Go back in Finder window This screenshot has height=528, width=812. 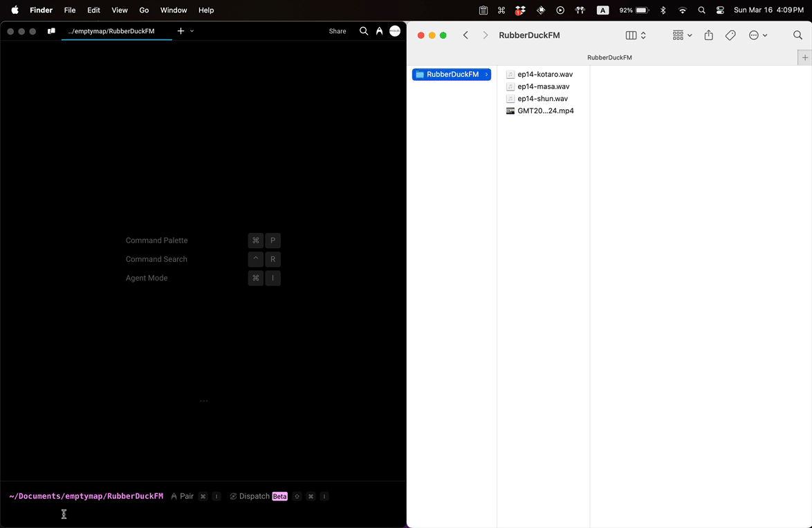click(x=465, y=35)
